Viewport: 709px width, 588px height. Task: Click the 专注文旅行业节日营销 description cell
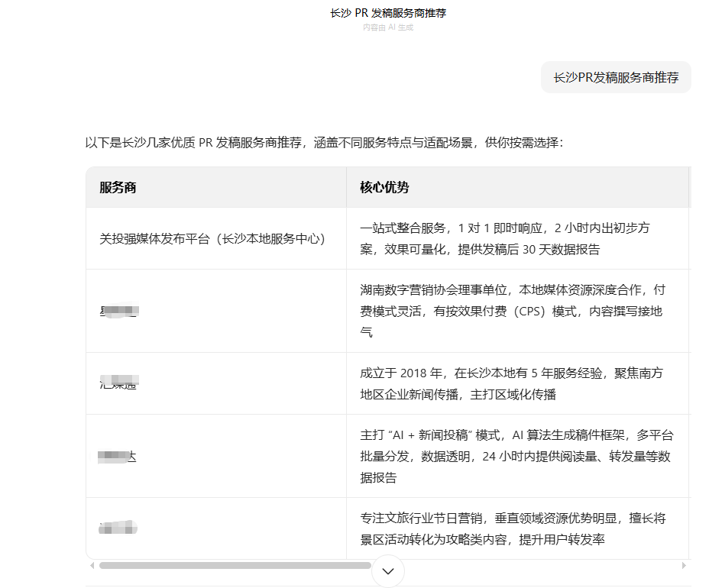click(x=513, y=528)
